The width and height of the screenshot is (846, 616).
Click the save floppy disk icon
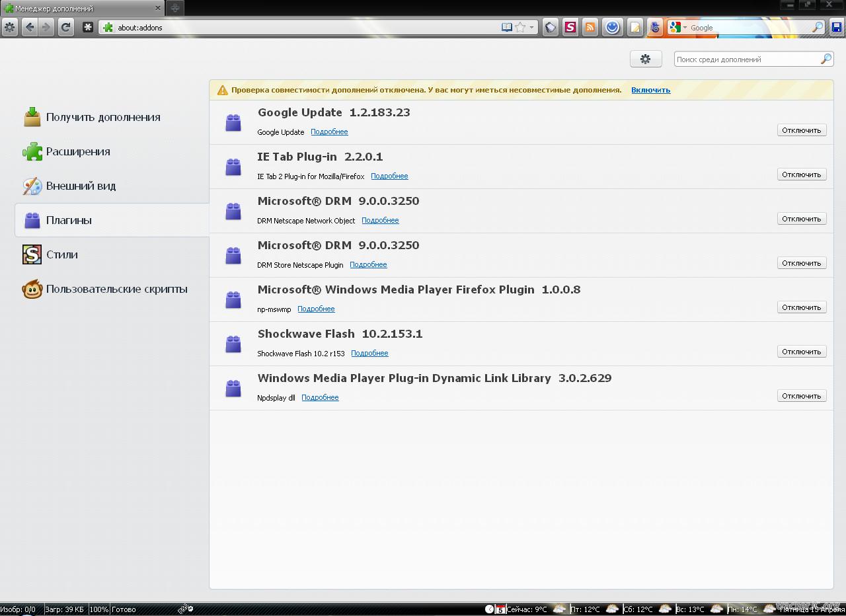(x=837, y=27)
